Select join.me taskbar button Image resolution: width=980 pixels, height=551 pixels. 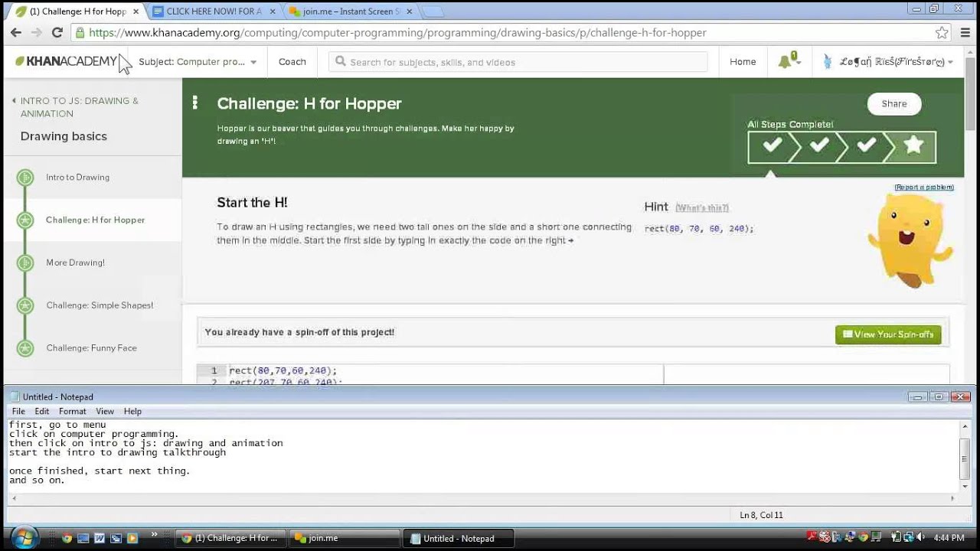point(346,538)
